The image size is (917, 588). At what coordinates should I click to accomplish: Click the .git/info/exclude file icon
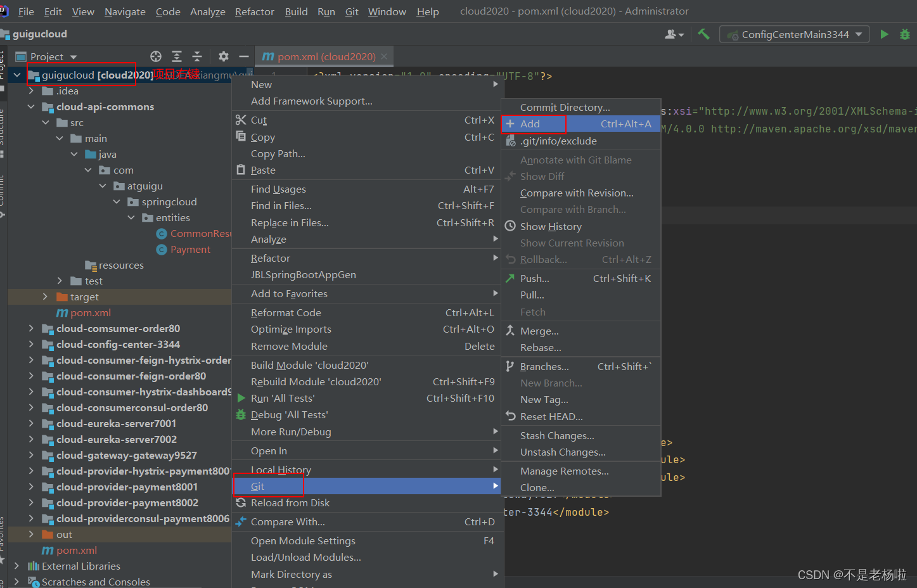(511, 141)
